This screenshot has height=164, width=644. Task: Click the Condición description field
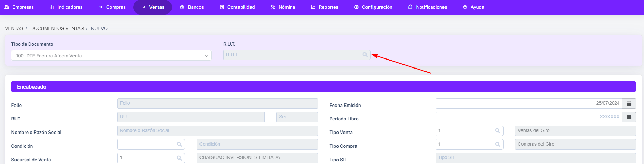point(257,144)
